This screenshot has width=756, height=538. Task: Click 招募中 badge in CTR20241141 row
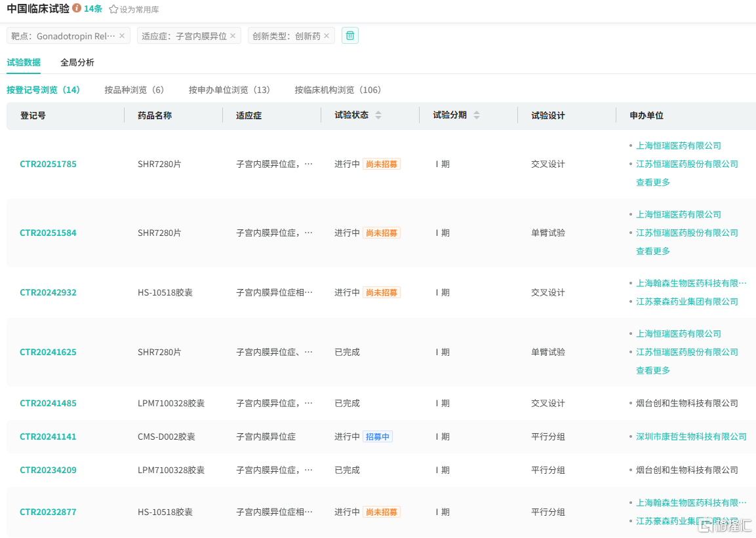point(378,437)
